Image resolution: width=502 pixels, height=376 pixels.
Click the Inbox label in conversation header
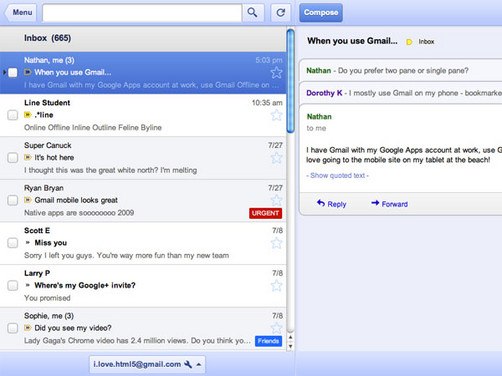[x=426, y=42]
